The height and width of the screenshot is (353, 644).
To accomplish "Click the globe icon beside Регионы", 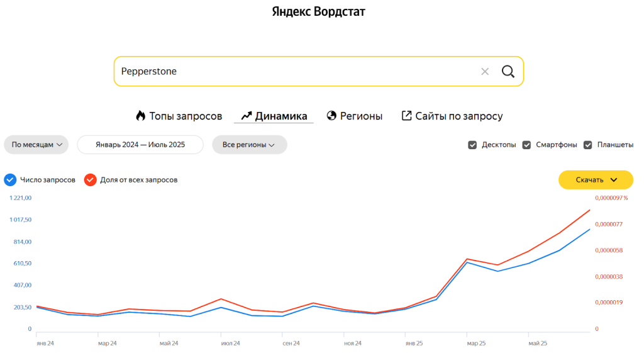I will (332, 116).
